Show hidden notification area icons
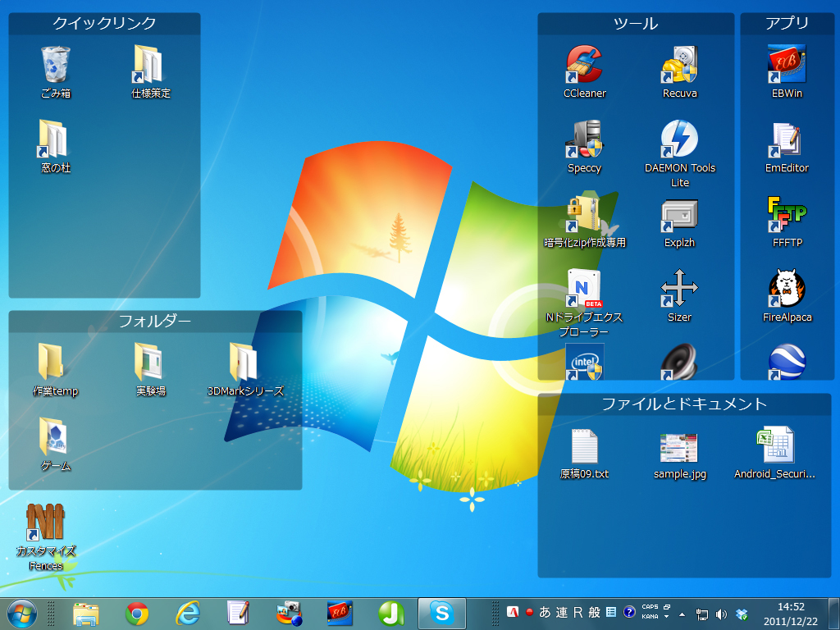The image size is (840, 630). (682, 614)
